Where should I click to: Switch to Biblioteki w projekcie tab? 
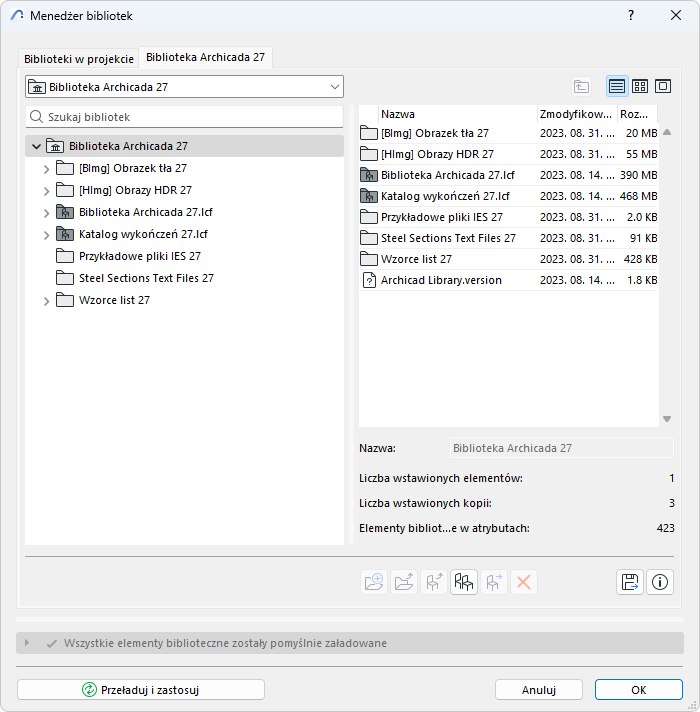[79, 59]
